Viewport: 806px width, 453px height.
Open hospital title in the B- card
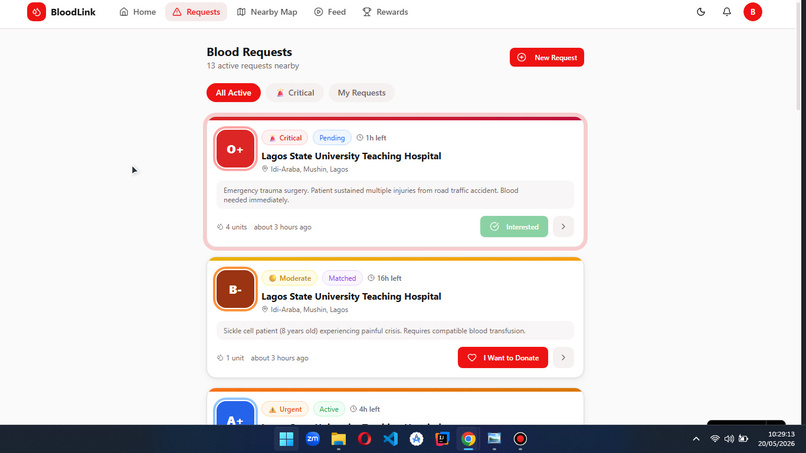(x=351, y=296)
